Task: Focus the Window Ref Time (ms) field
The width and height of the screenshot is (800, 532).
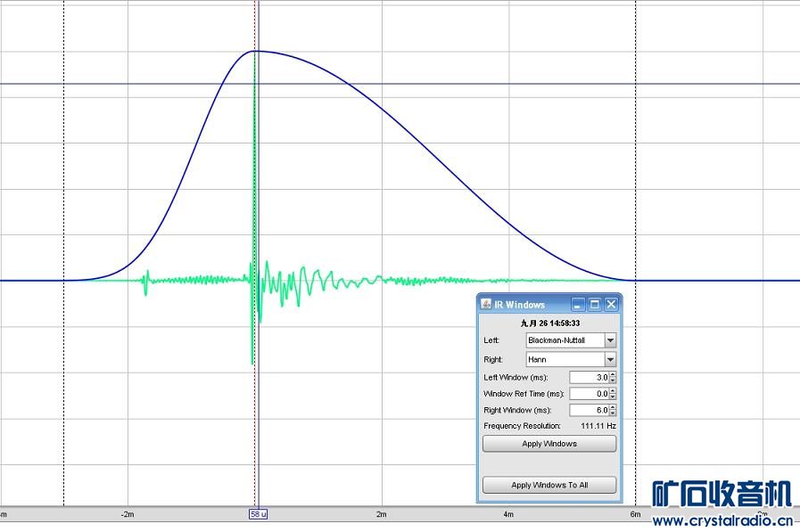Action: (x=589, y=394)
